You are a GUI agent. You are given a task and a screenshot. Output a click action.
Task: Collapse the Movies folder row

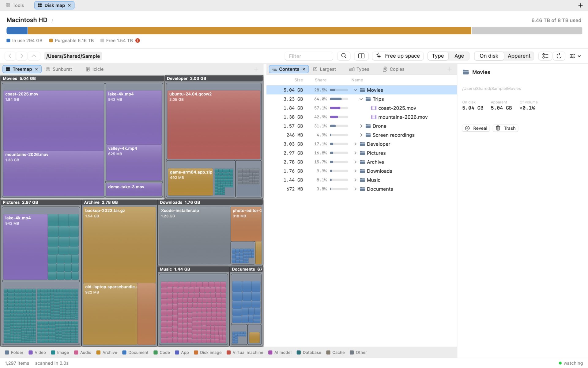click(x=355, y=90)
